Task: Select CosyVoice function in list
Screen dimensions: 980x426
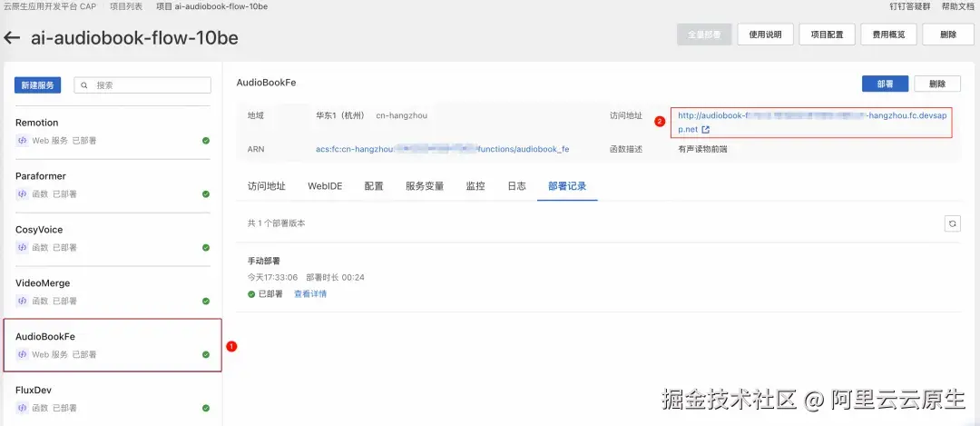Action: coord(113,239)
